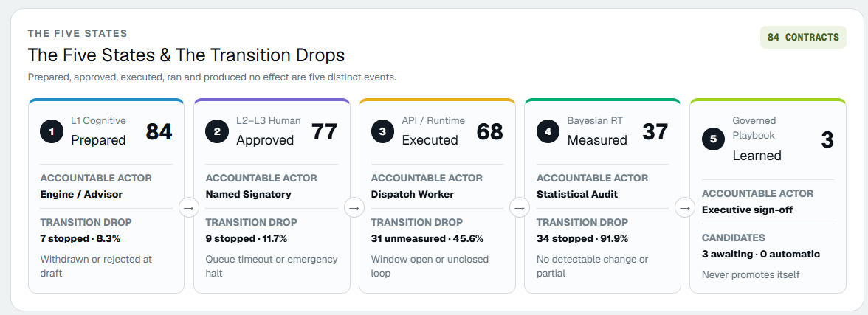868x315 pixels.
Task: Click the arrow between Measured and Learned
Action: pos(685,208)
